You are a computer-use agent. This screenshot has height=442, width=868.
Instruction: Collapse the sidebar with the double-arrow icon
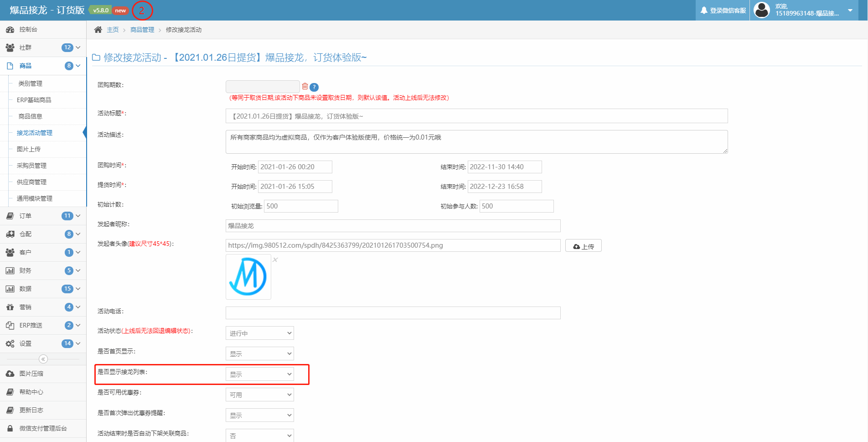point(43,359)
